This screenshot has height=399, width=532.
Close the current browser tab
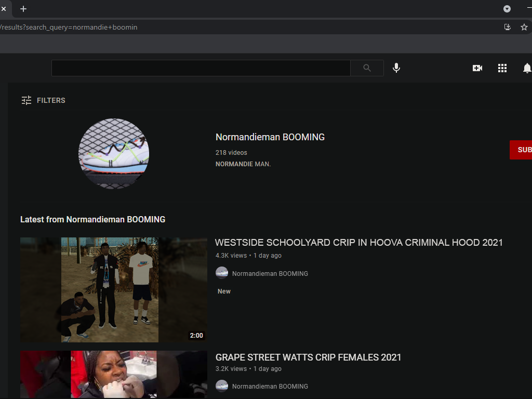point(4,9)
